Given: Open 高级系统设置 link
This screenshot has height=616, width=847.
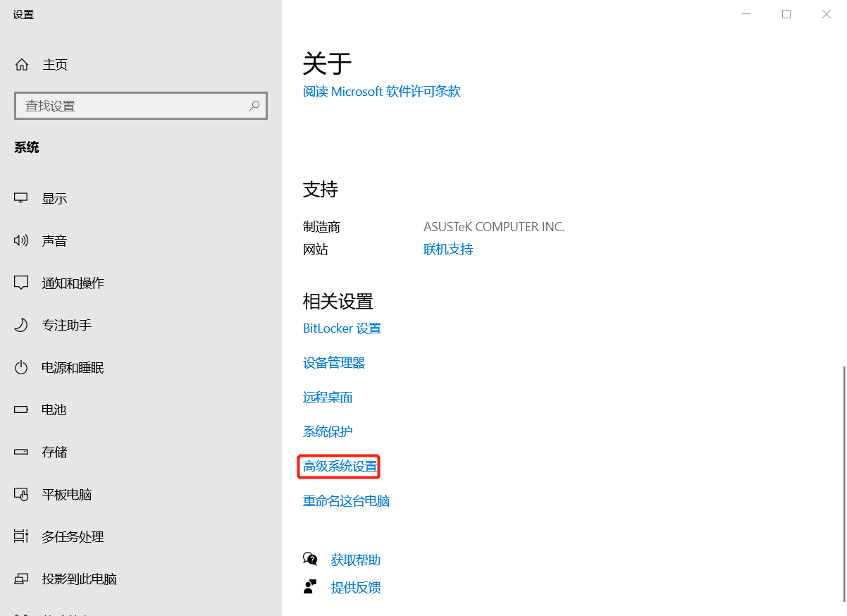Looking at the screenshot, I should click(340, 466).
